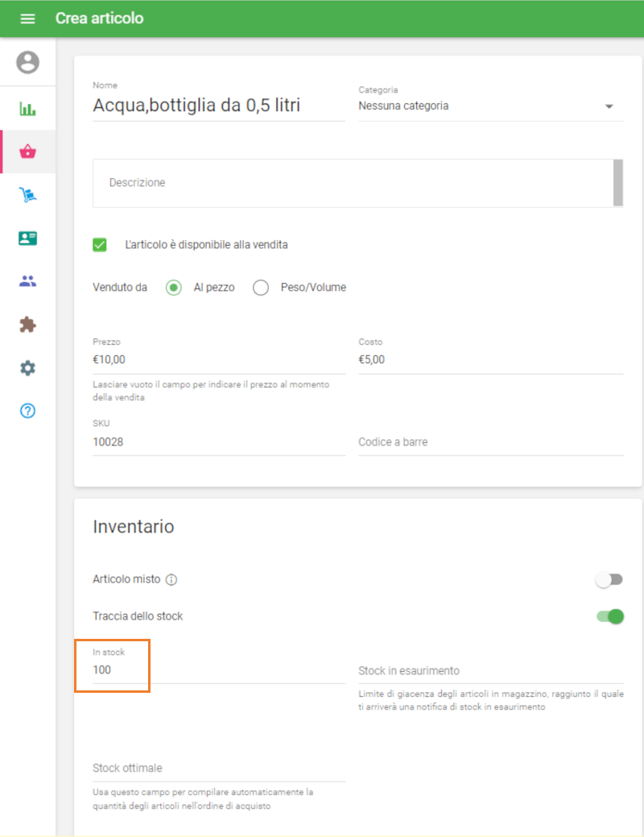The width and height of the screenshot is (644, 837).
Task: Uncheck the available for sale checkbox
Action: coord(100,245)
